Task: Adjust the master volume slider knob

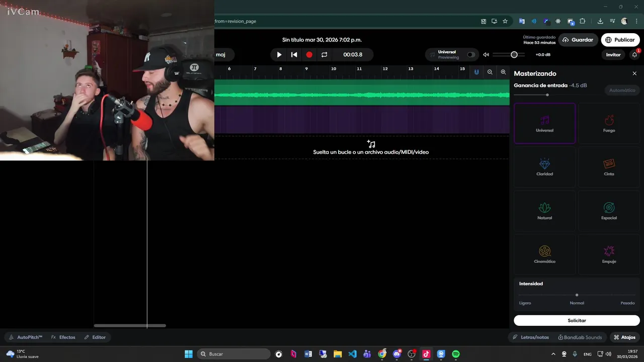Action: point(514,55)
